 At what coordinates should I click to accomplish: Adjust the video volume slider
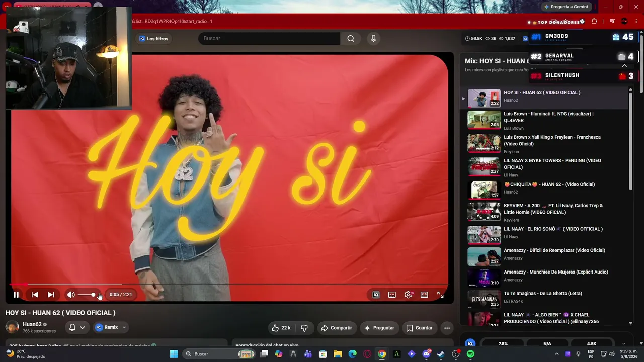tap(87, 295)
